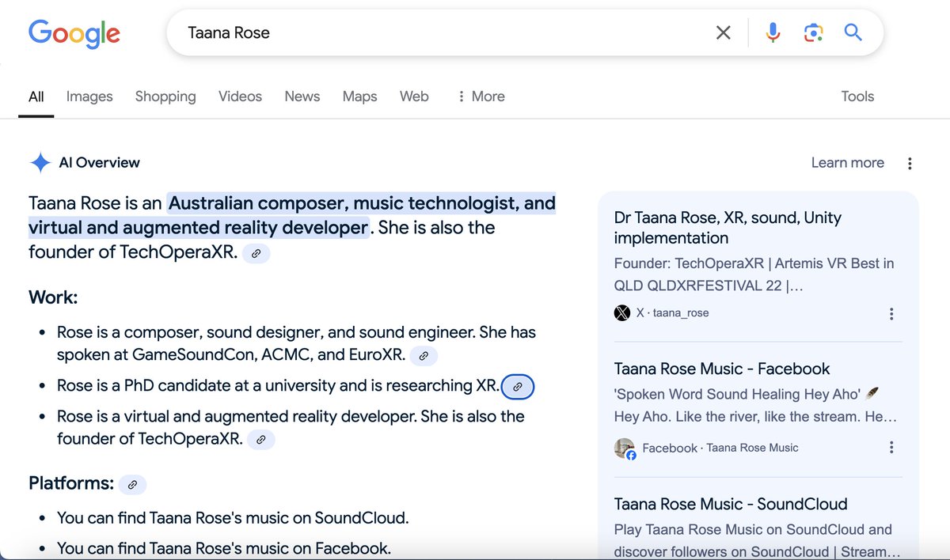Click the microphone icon to search by voice
The width and height of the screenshot is (950, 560).
[x=772, y=32]
